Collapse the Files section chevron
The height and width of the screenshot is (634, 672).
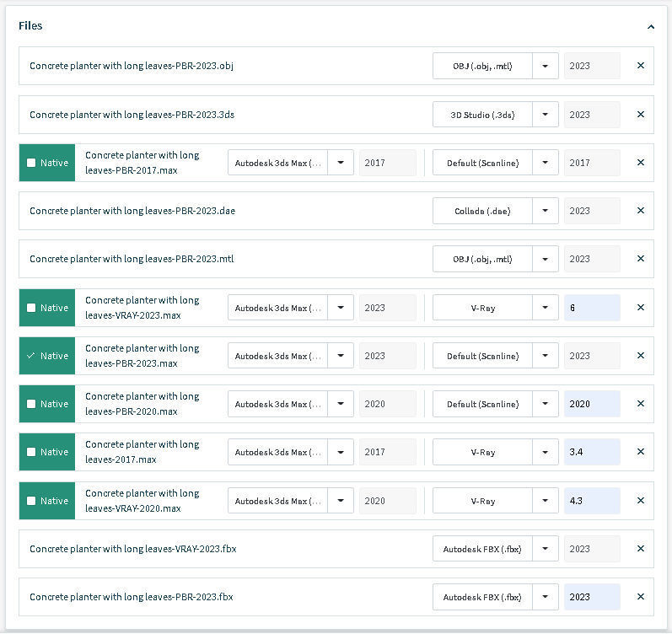pyautogui.click(x=650, y=27)
